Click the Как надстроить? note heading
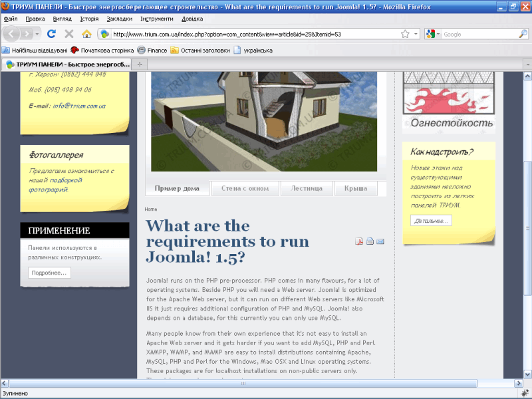Image resolution: width=532 pixels, height=399 pixels. [442, 152]
